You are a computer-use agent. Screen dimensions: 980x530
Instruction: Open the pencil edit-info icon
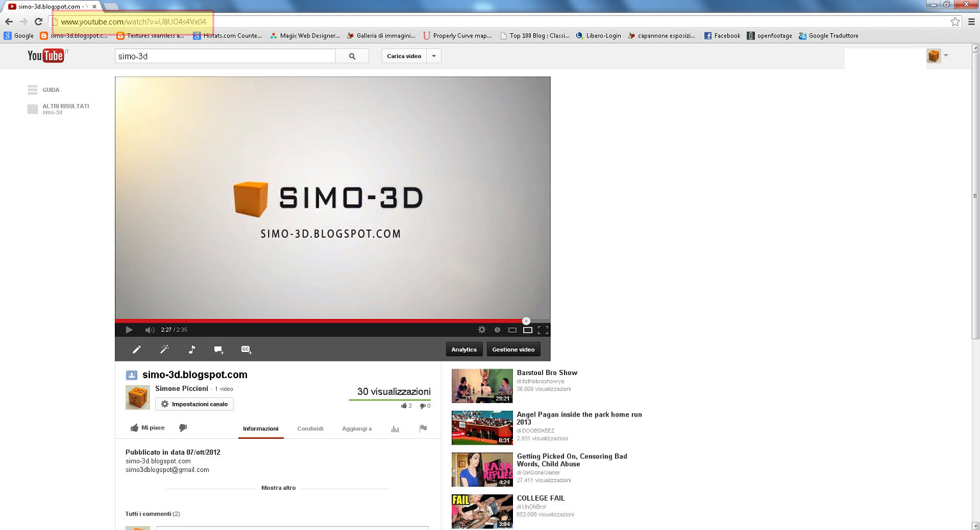coord(137,350)
